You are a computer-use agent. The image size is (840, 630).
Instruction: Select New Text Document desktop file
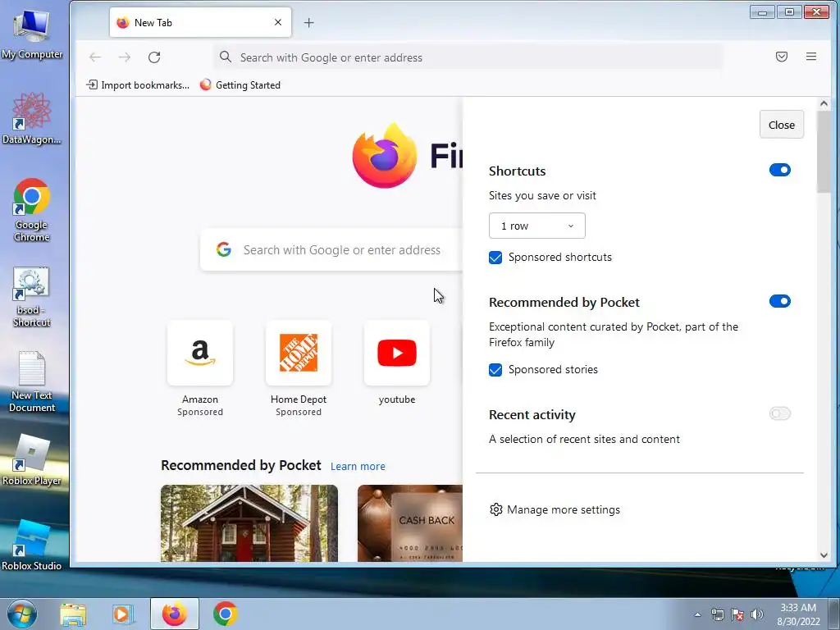tap(32, 381)
